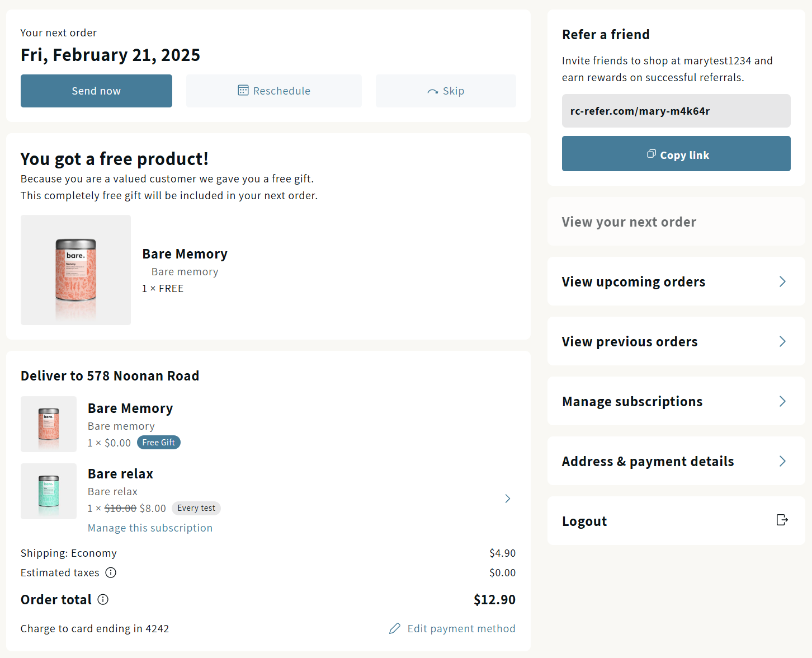Viewport: 812px width, 658px height.
Task: Click Charge to card ending in 4242
Action: click(95, 628)
